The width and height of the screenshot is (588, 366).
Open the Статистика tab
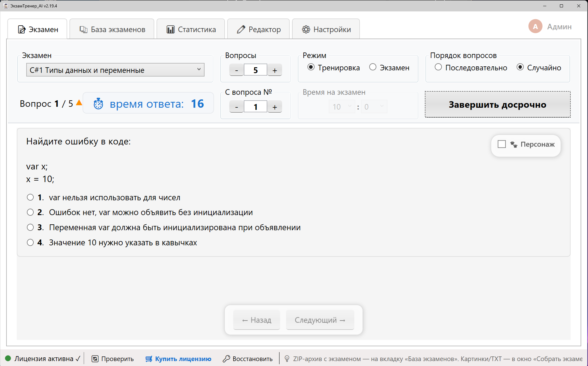pyautogui.click(x=191, y=29)
